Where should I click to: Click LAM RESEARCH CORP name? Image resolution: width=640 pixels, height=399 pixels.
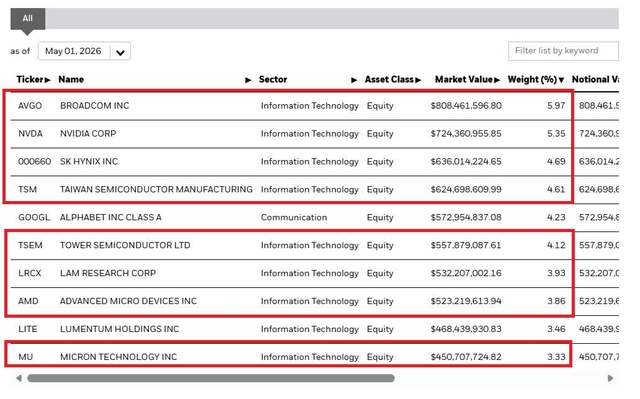pos(108,273)
